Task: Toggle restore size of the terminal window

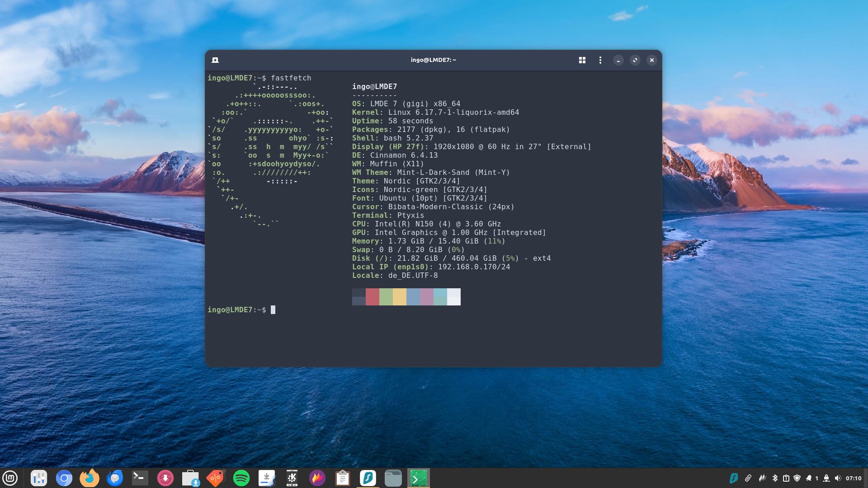Action: [x=635, y=60]
